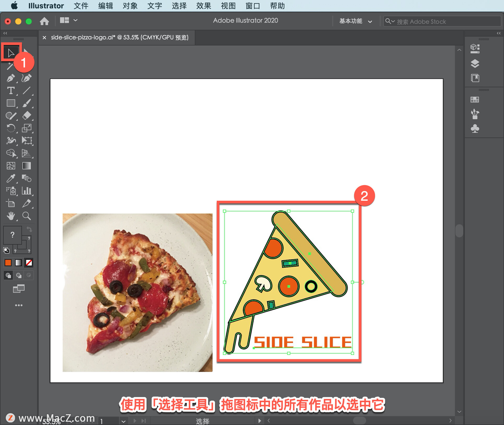Expand the Adobe Stock search options
The width and height of the screenshot is (504, 425).
[390, 21]
